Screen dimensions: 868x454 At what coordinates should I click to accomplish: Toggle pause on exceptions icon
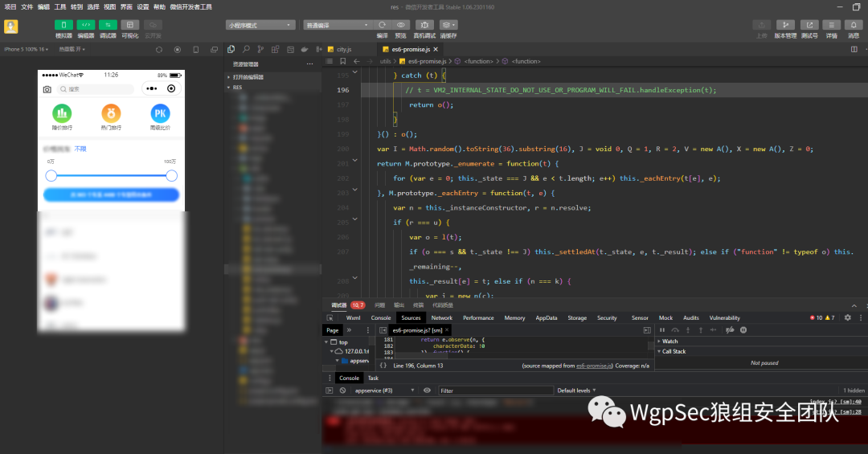pyautogui.click(x=743, y=330)
